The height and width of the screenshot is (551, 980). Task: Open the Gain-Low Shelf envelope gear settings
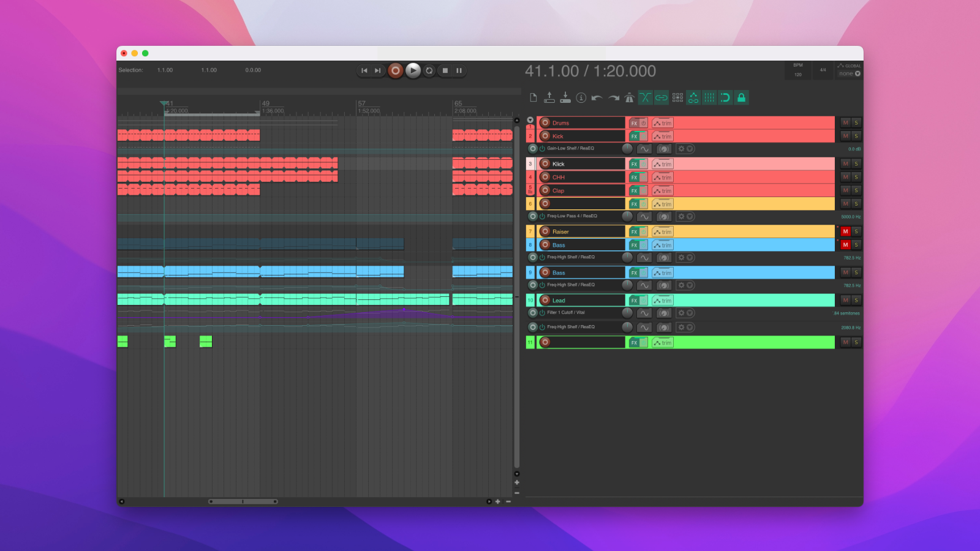tap(681, 149)
